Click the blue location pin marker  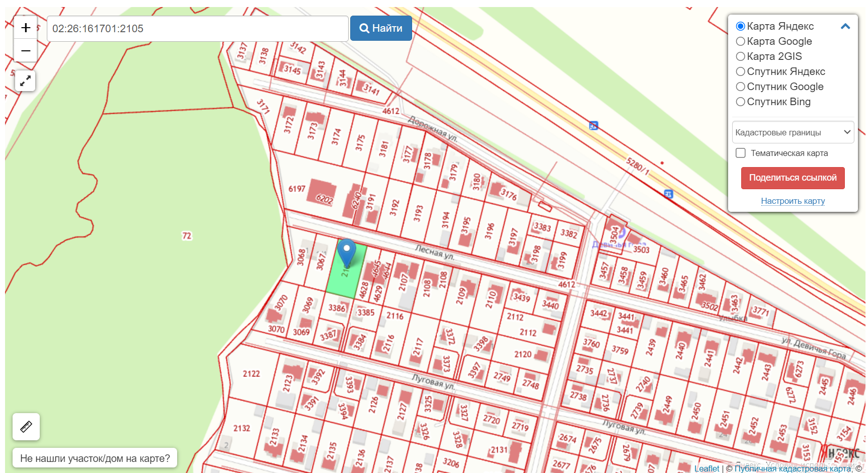tap(347, 253)
